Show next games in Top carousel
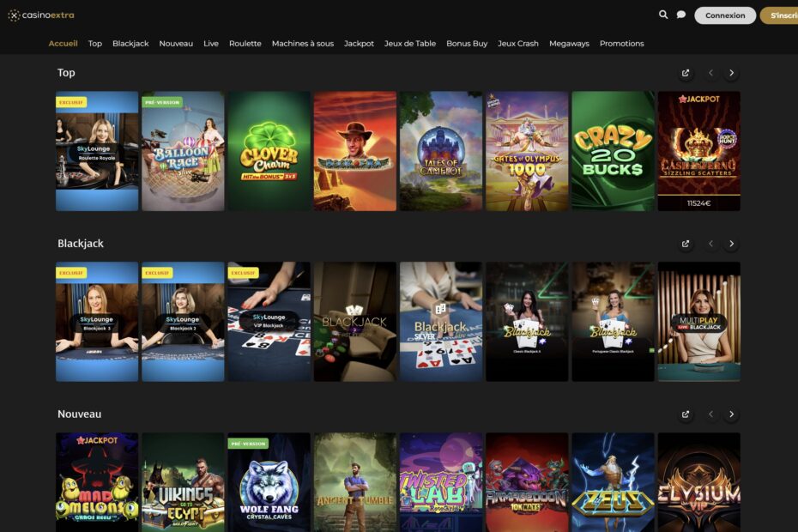The image size is (798, 532). (x=731, y=73)
